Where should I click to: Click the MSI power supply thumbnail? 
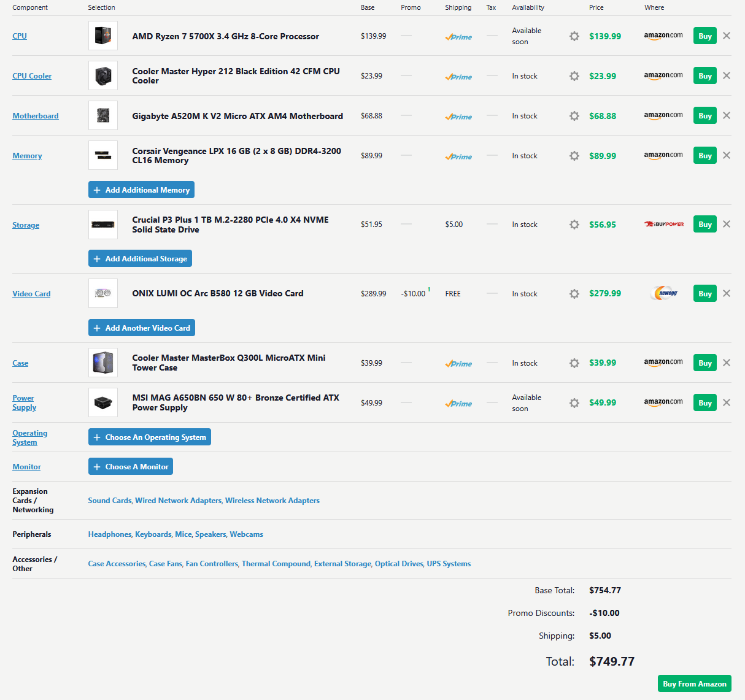pyautogui.click(x=103, y=402)
